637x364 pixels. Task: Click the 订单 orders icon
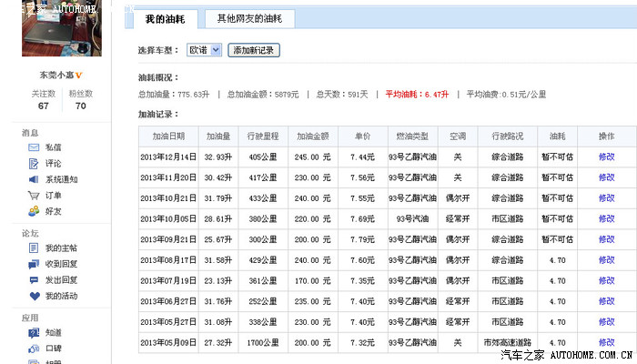(x=34, y=196)
